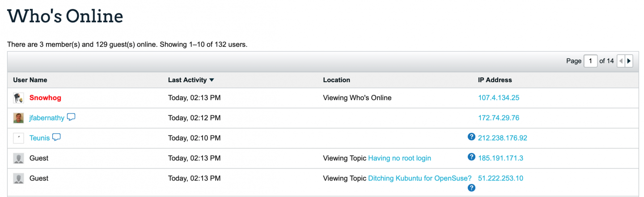Open Teunis's profile link
644x197 pixels.
(40, 138)
